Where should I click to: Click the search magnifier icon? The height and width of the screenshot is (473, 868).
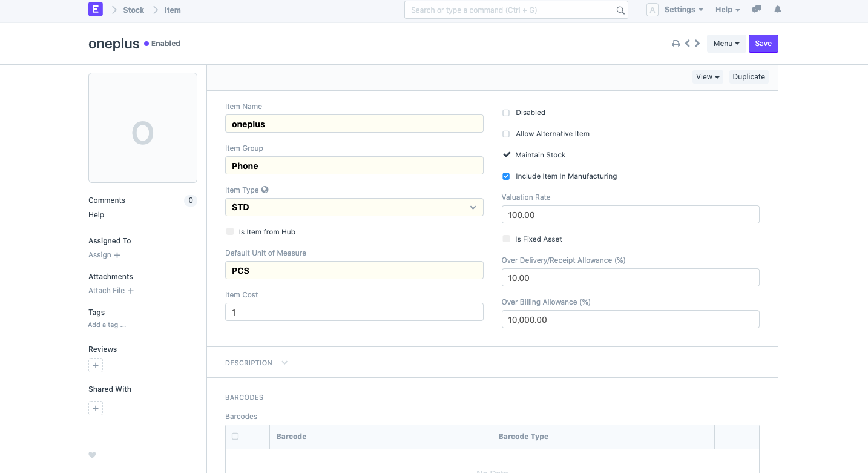pos(620,10)
